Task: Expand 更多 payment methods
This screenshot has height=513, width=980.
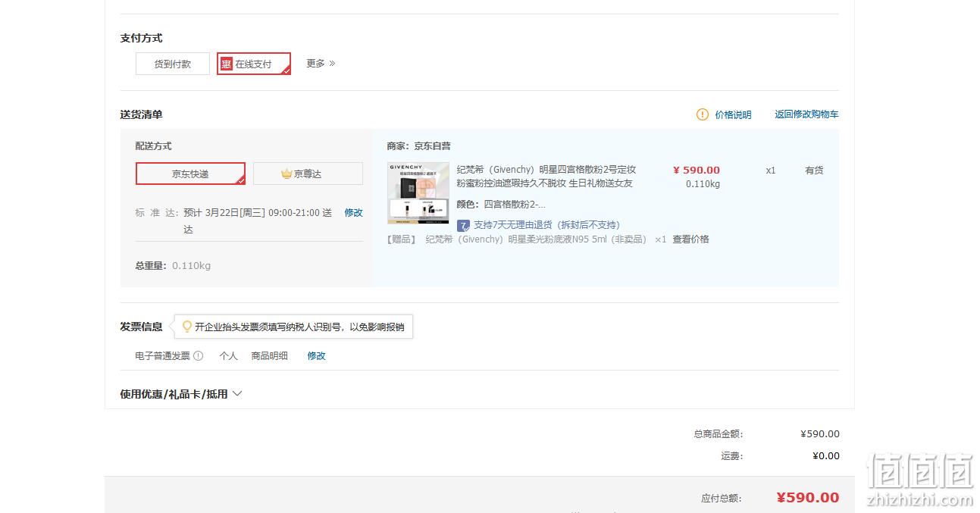Action: (x=321, y=64)
